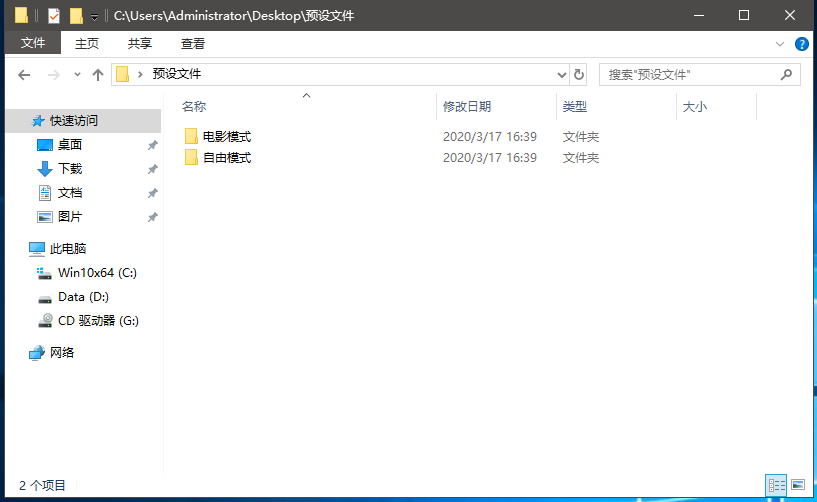Screen dimensions: 817x502
Task: Open the Customize Quick Access Toolbar dropdown
Action: (94, 17)
